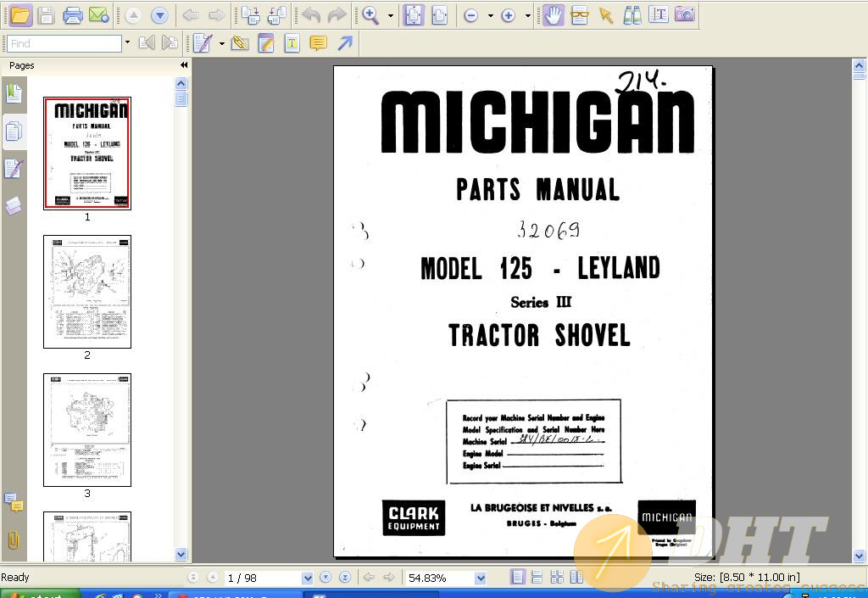
Task: Go to next page with the blue down arrow icon
Action: coord(159,15)
